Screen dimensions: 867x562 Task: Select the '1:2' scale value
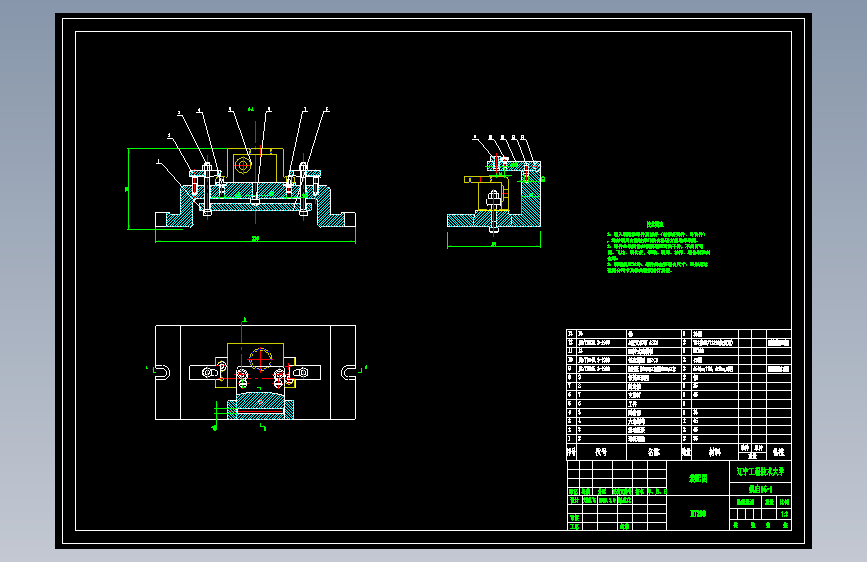pyautogui.click(x=785, y=514)
